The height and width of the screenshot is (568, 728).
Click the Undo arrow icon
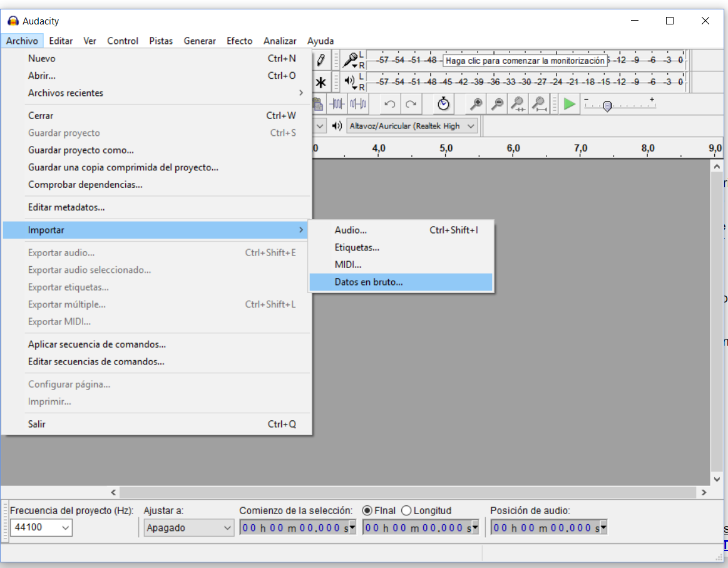(x=390, y=104)
